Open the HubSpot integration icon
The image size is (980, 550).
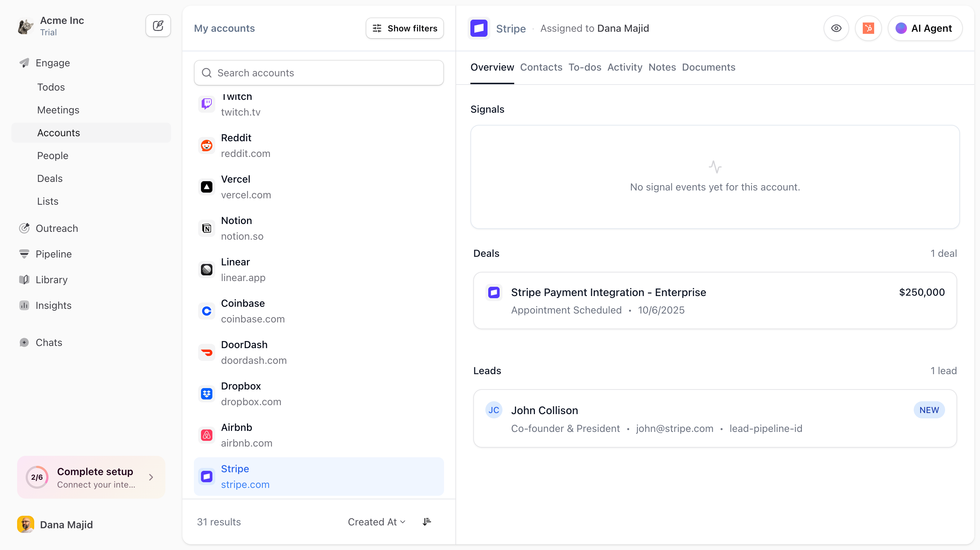coord(868,28)
